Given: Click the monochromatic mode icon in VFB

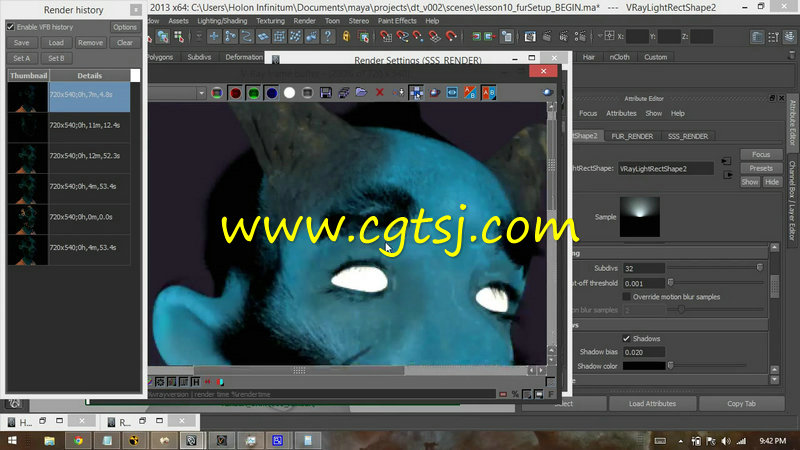Looking at the screenshot, I should pyautogui.click(x=307, y=93).
